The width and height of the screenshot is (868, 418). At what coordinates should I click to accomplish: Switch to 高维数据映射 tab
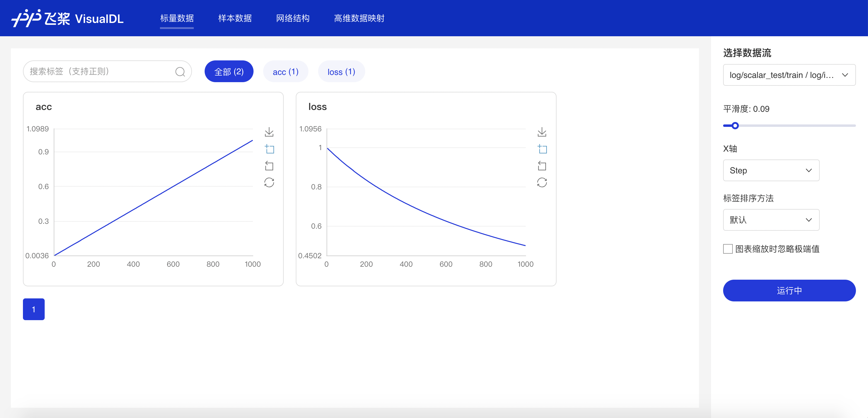coord(359,18)
